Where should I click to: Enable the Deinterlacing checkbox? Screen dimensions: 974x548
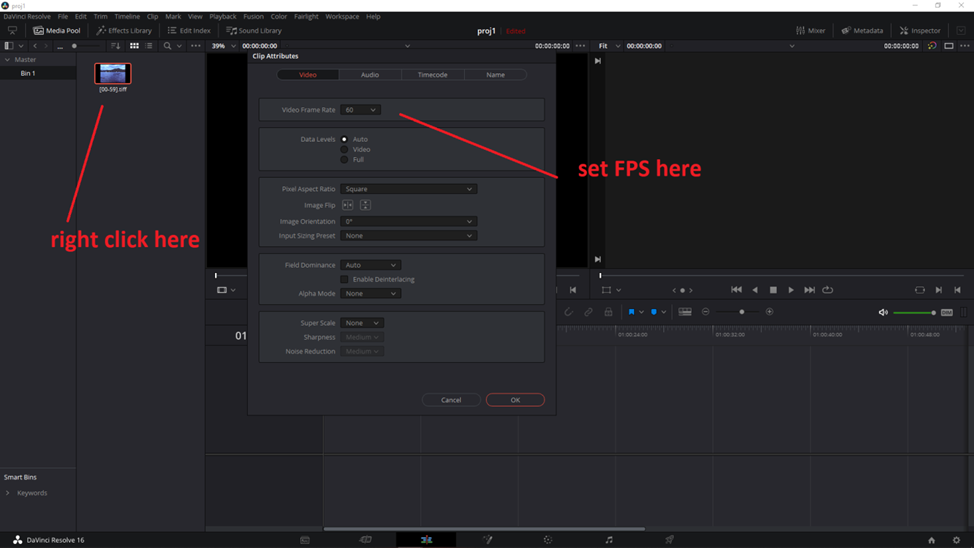click(344, 280)
